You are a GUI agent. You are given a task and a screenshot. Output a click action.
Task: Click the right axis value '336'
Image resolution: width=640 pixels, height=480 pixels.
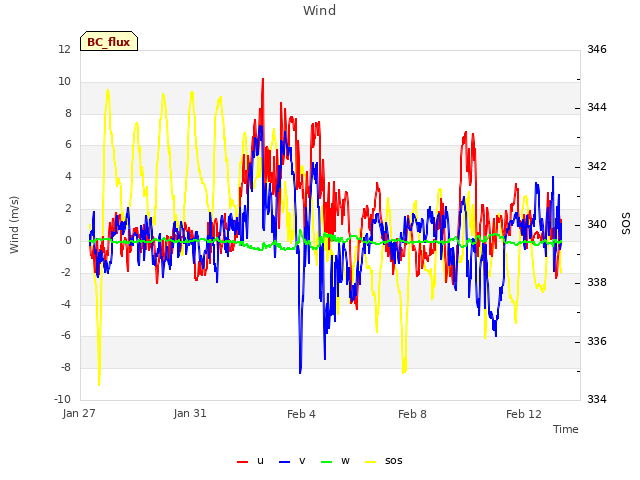(597, 341)
